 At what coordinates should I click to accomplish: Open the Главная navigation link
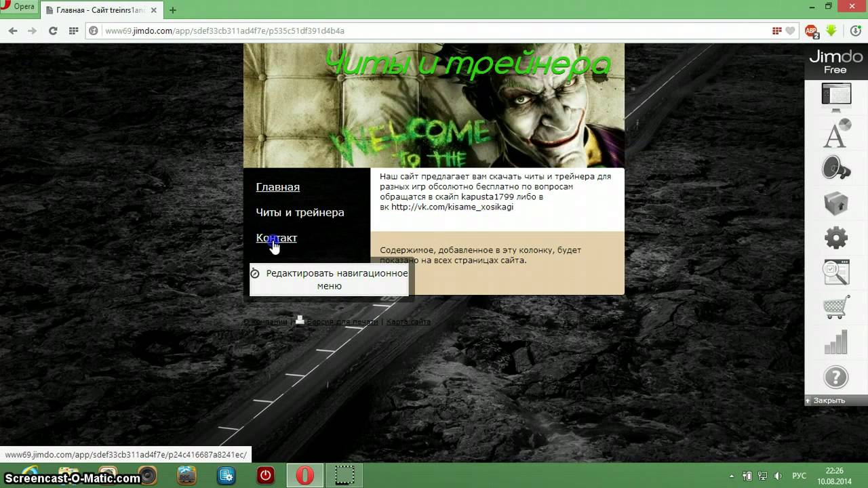278,187
